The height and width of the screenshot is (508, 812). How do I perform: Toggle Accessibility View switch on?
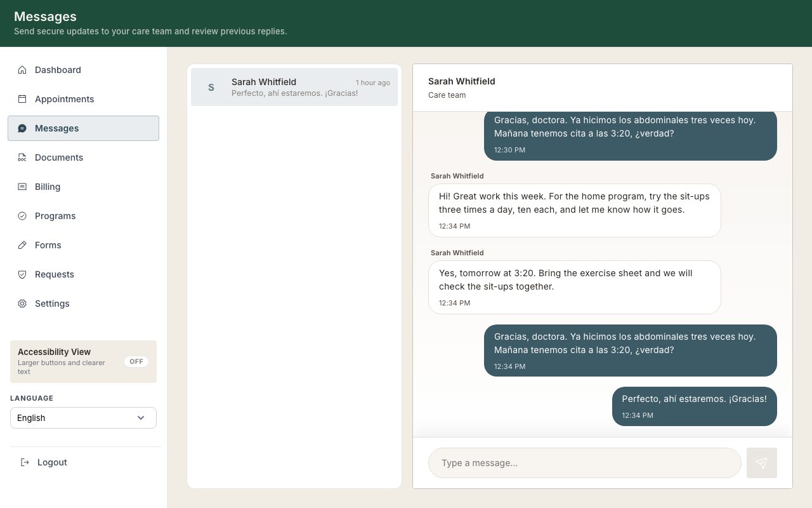tap(136, 361)
